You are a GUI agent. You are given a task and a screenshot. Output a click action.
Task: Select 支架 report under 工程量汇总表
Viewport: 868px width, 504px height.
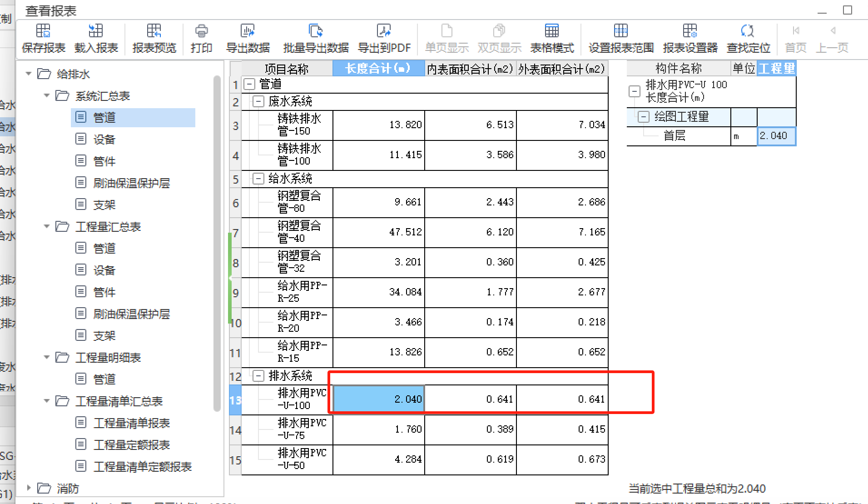(104, 335)
